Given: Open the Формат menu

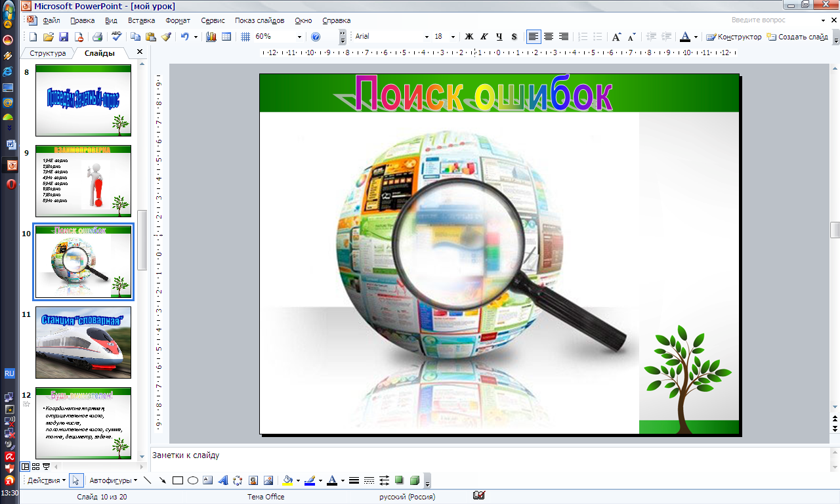Looking at the screenshot, I should (x=178, y=20).
